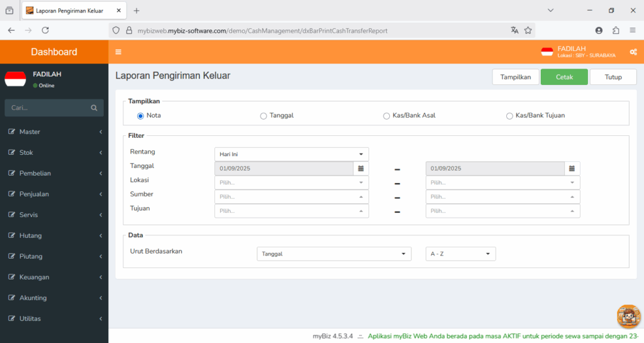
Task: Click the Cari search input field
Action: (48, 108)
